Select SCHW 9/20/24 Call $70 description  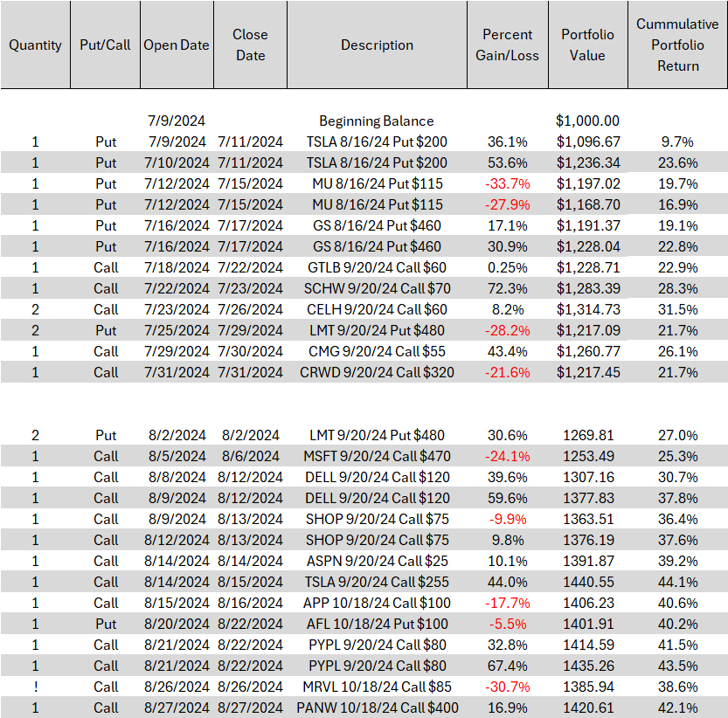[x=377, y=289]
